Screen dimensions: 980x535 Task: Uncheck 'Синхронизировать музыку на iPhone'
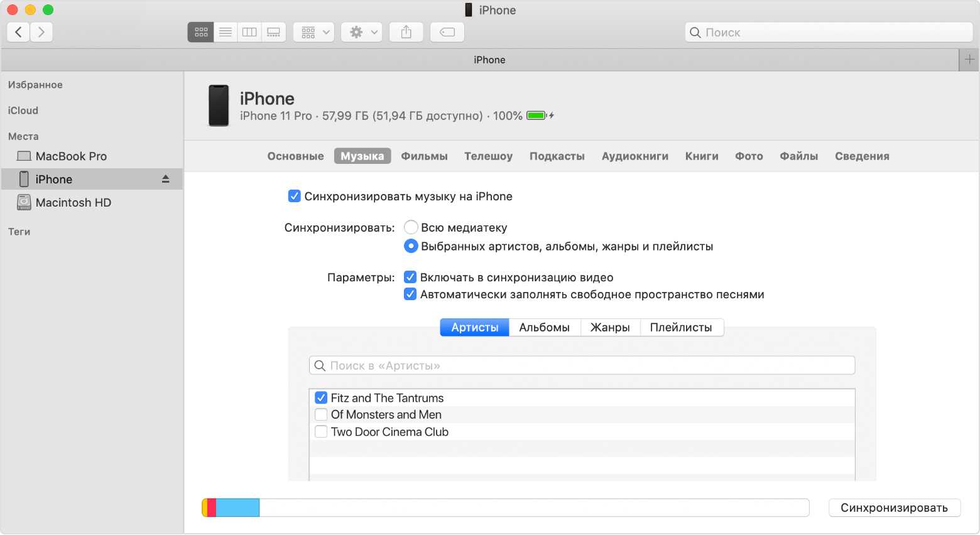pos(294,197)
